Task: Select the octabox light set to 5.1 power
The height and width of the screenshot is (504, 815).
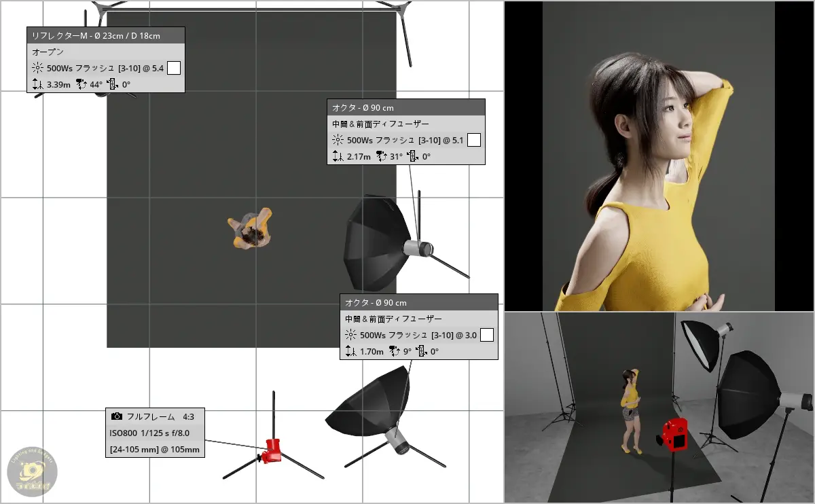Action: [379, 241]
